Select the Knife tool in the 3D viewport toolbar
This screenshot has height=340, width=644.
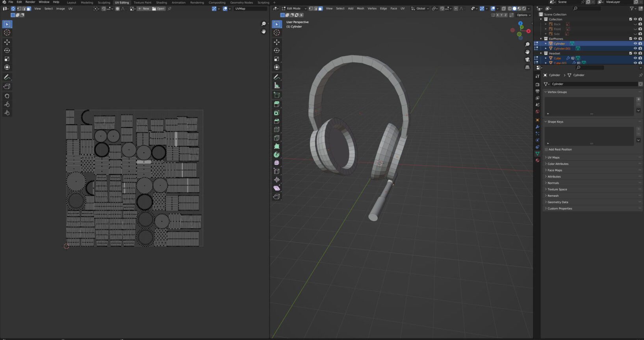[277, 138]
